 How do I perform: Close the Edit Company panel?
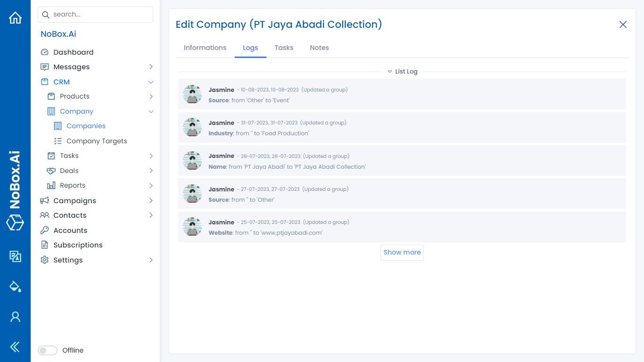[623, 25]
